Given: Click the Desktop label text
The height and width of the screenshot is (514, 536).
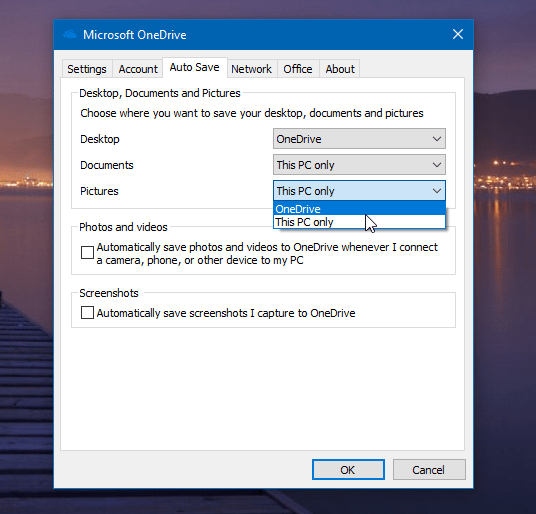Looking at the screenshot, I should point(100,139).
